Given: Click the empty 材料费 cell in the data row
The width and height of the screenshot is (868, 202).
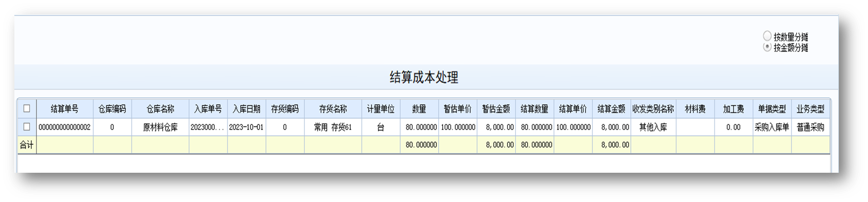Looking at the screenshot, I should tap(695, 127).
